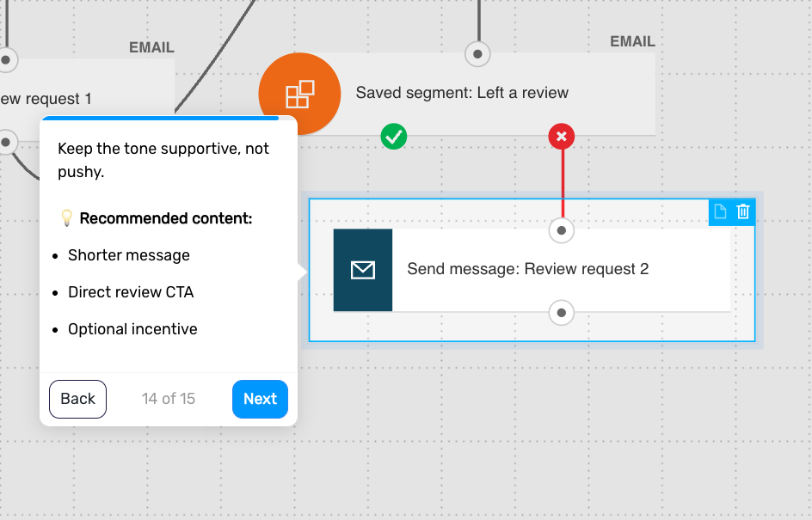The height and width of the screenshot is (520, 812).
Task: Click the Shorter message bullet
Action: coord(129,255)
